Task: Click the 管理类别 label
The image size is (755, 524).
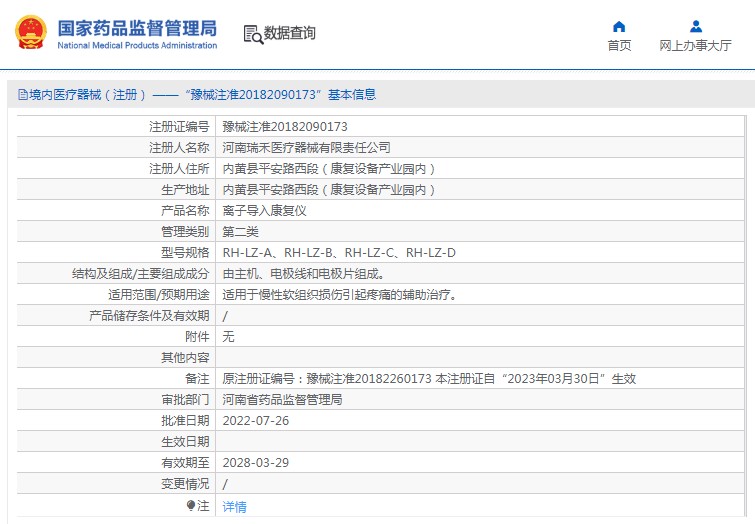Action: tap(185, 232)
